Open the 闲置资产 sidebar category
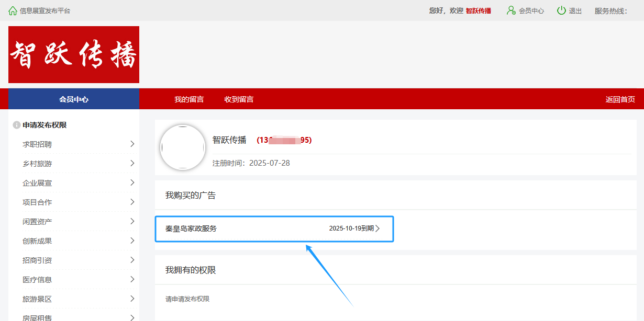Image resolution: width=644 pixels, height=321 pixels. (37, 222)
